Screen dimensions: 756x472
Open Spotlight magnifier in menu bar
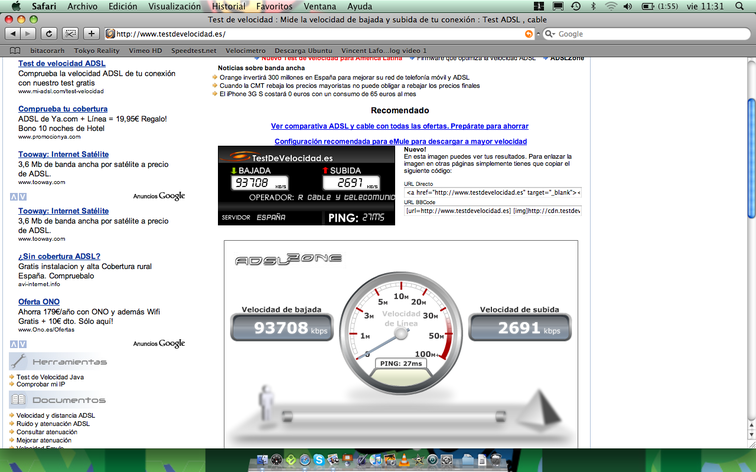pyautogui.click(x=740, y=6)
